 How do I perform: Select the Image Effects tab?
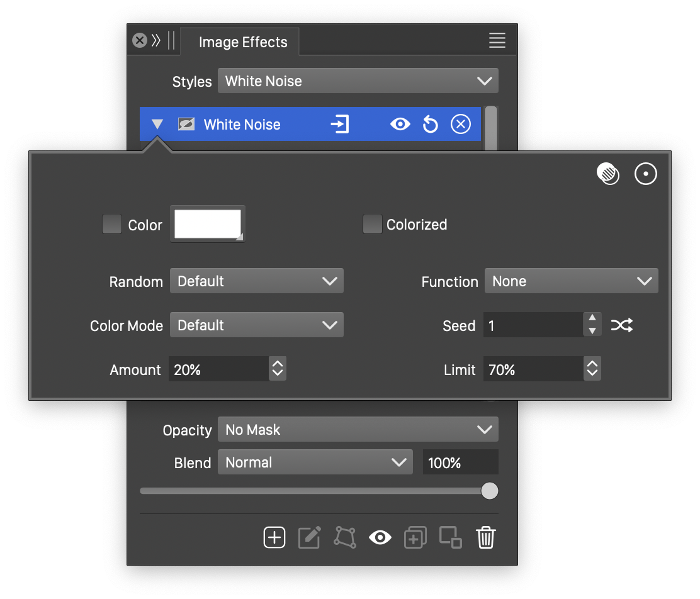click(242, 42)
